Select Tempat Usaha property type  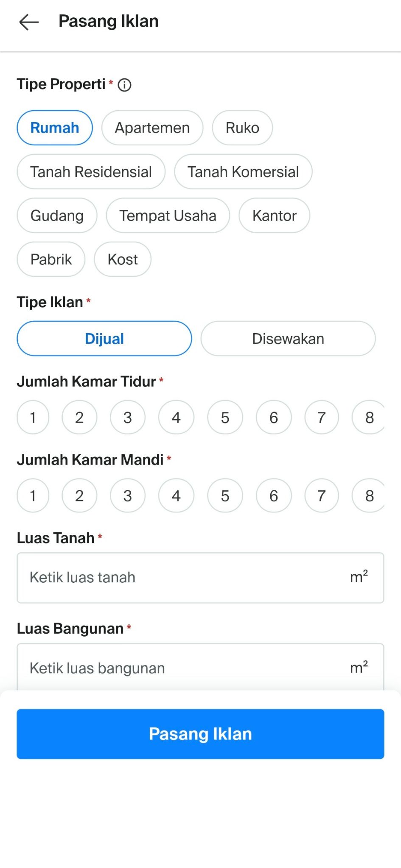click(168, 216)
